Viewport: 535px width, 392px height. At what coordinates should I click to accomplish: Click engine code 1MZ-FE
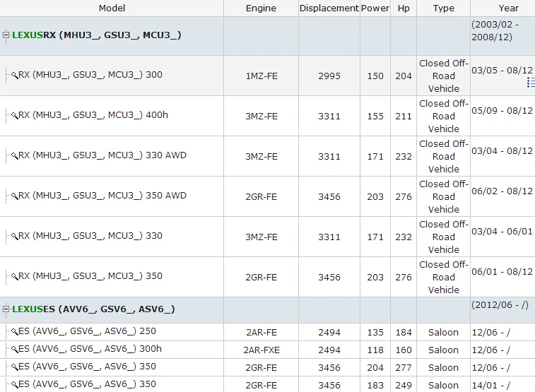coord(261,76)
